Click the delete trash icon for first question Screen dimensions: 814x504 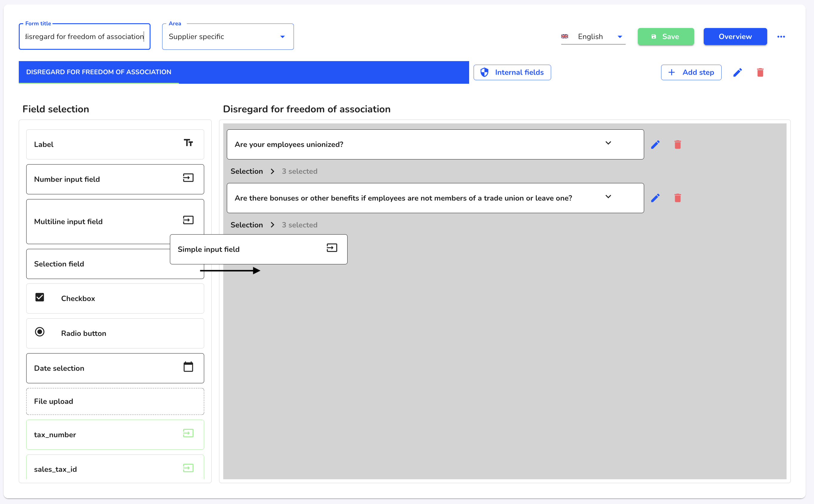pyautogui.click(x=677, y=144)
